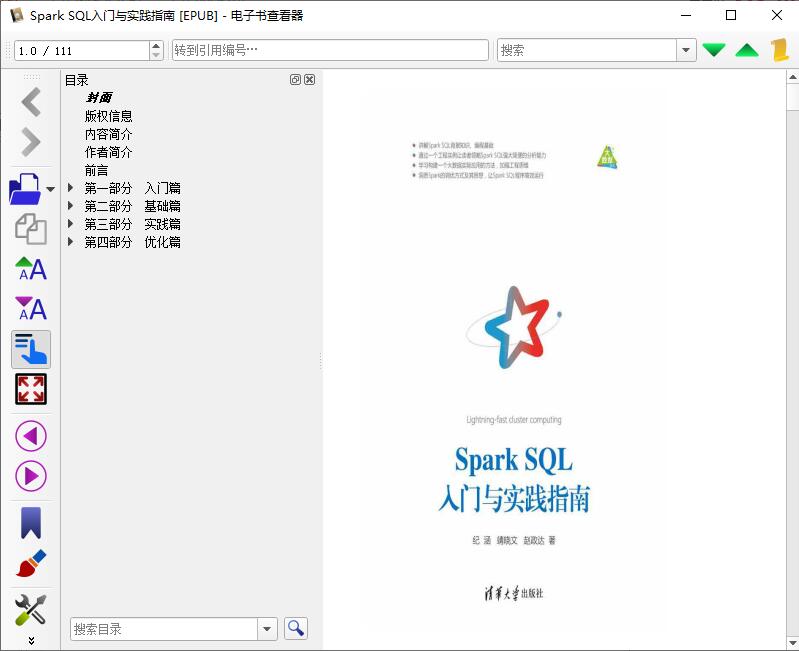The height and width of the screenshot is (651, 799).
Task: Click the Forward navigation arrow
Action: [x=31, y=142]
